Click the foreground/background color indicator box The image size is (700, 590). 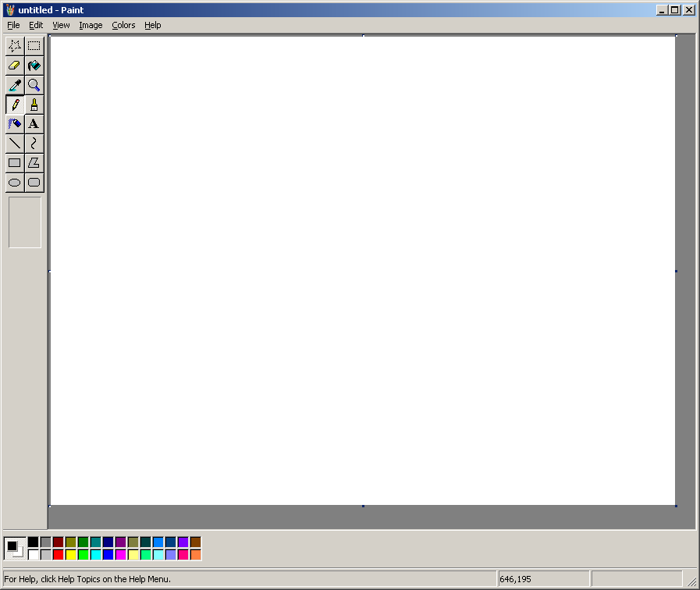point(15,549)
